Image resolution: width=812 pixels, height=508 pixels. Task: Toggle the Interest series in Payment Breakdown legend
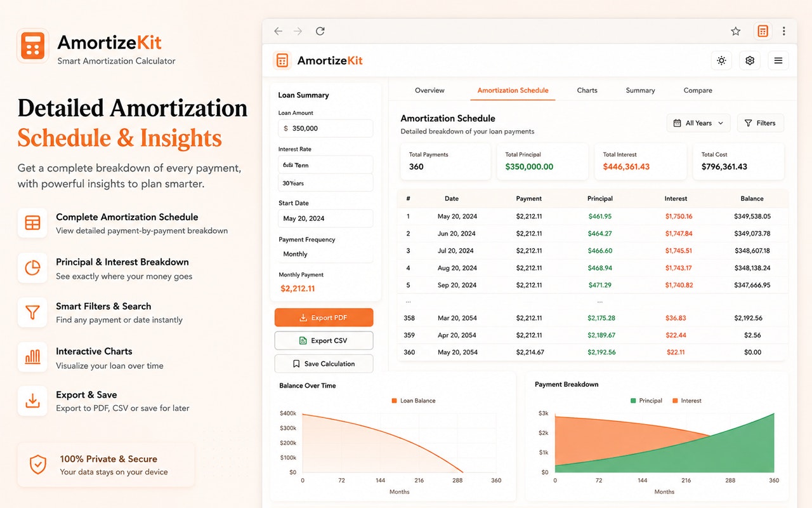pyautogui.click(x=686, y=401)
